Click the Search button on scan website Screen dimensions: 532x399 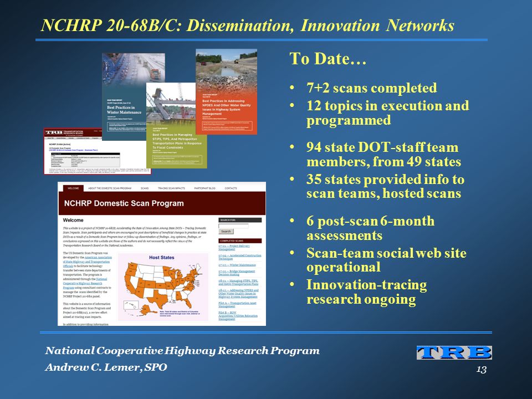point(226,232)
